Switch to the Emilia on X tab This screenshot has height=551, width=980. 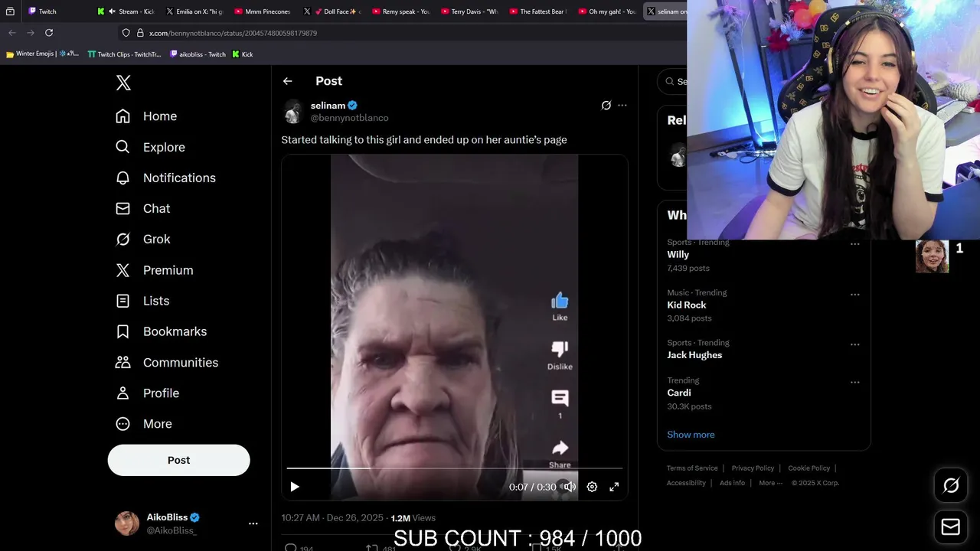coord(194,11)
